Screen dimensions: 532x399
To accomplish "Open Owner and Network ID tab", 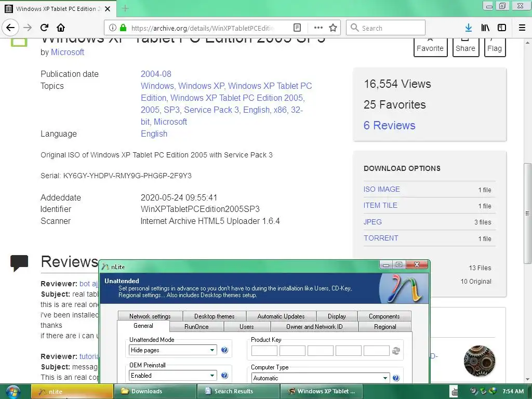I will tap(314, 327).
